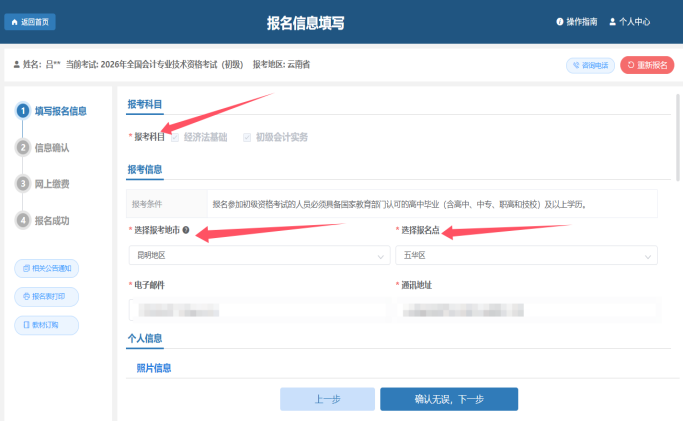Click the 上一步 previous button
Image resolution: width=684 pixels, height=421 pixels.
[x=327, y=399]
